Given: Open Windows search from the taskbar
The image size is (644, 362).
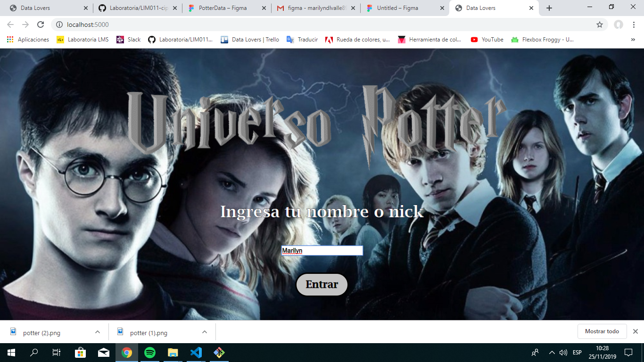Looking at the screenshot, I should [x=34, y=353].
